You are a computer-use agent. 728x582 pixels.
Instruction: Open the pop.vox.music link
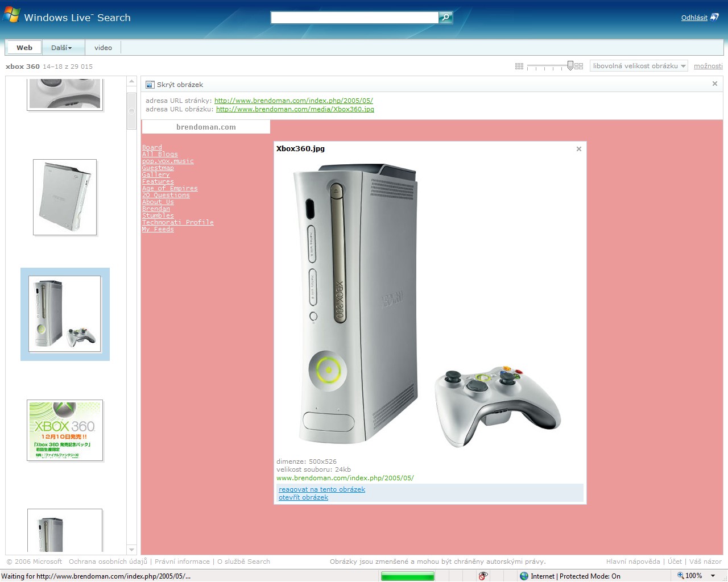168,161
